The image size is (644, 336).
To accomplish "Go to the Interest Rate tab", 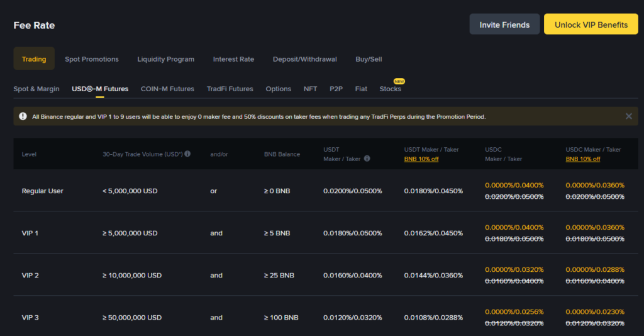I will (x=233, y=59).
